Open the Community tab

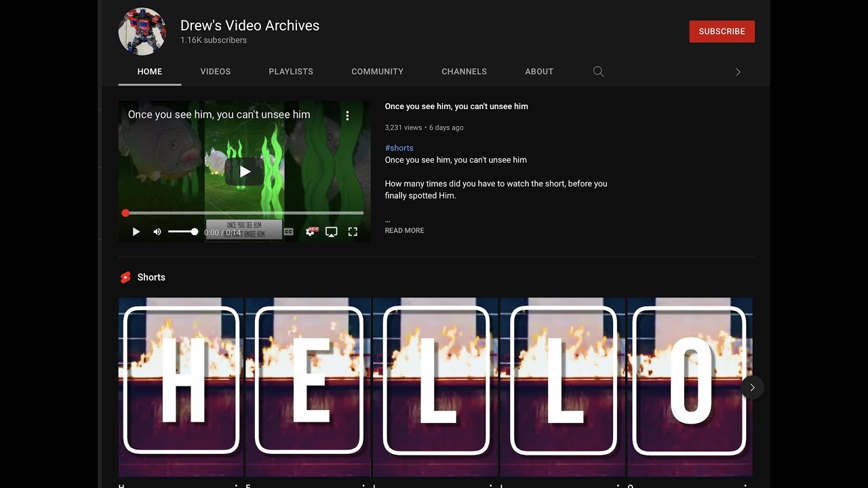pos(377,71)
